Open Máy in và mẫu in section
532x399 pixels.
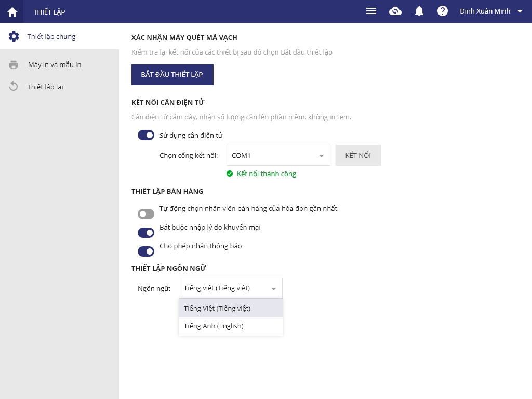tap(55, 65)
